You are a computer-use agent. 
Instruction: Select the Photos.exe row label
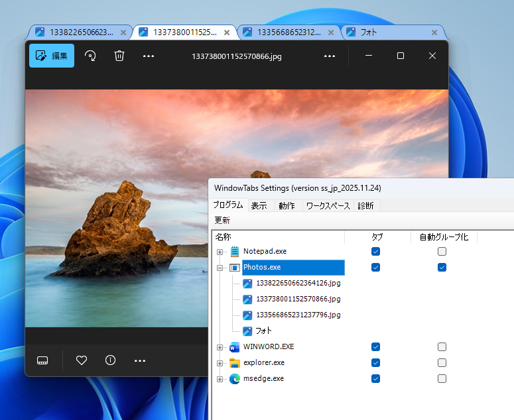click(x=293, y=267)
